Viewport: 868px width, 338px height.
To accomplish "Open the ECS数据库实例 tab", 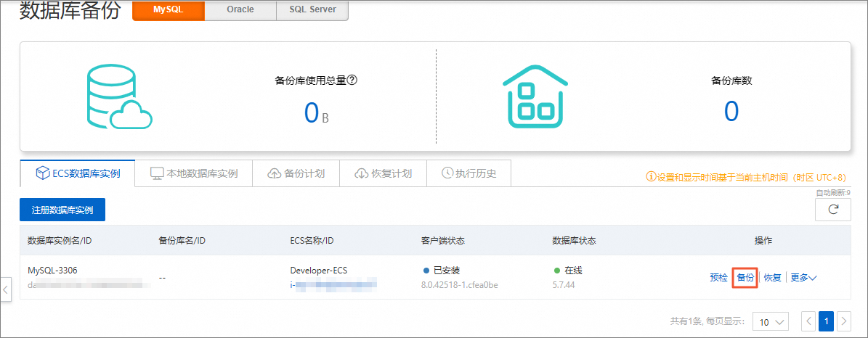I will (x=78, y=173).
